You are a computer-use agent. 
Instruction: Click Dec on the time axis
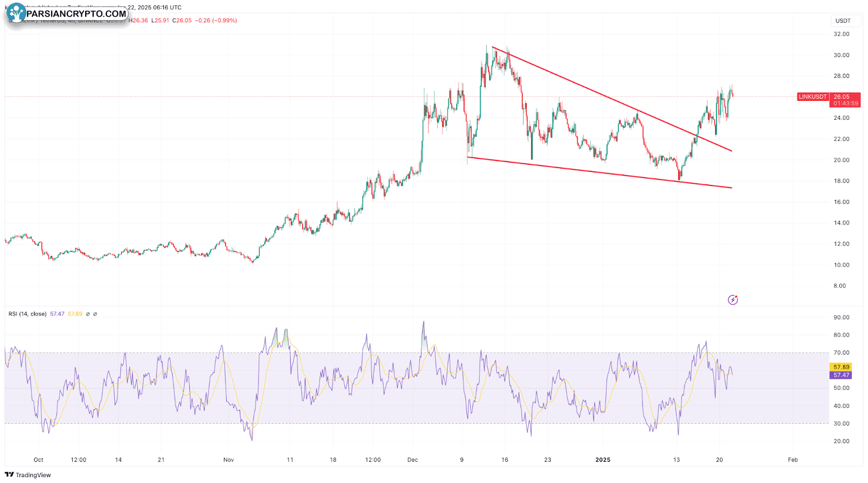click(413, 460)
